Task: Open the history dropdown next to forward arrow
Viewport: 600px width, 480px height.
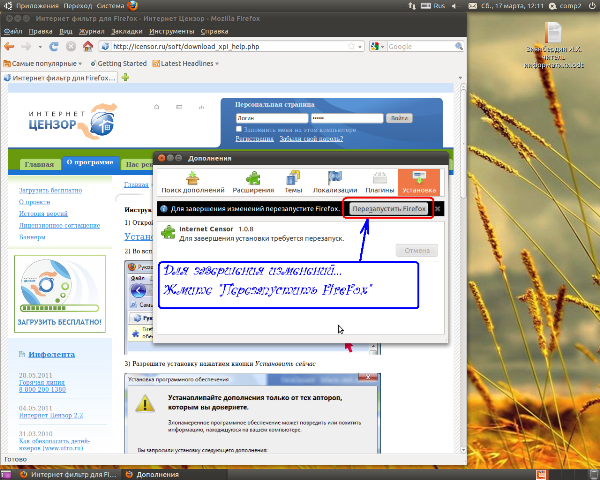Action: [x=40, y=47]
